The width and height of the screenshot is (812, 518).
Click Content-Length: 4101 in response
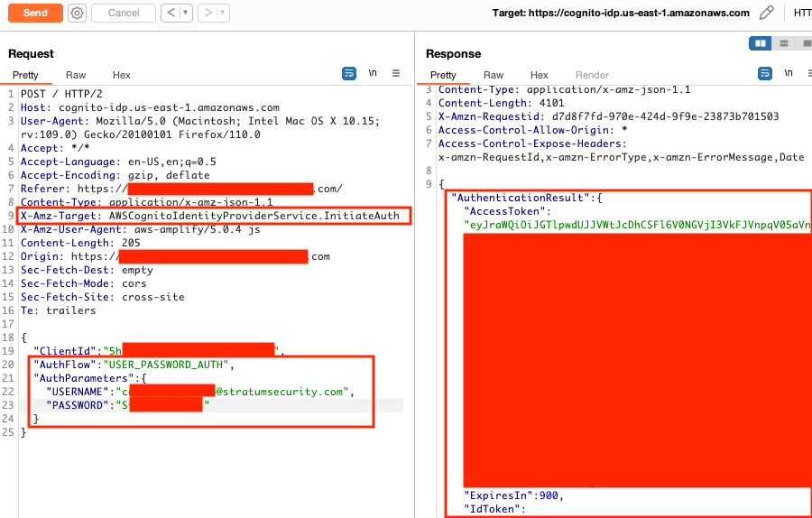point(502,103)
